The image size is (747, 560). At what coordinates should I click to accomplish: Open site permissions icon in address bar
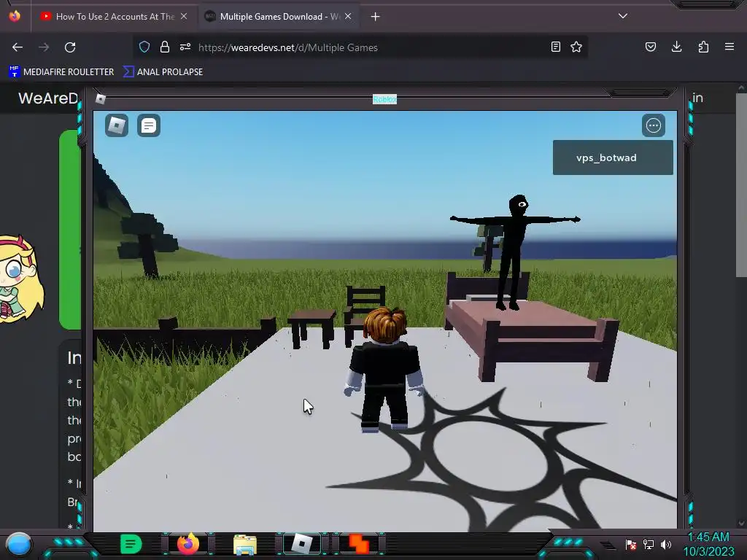click(185, 47)
